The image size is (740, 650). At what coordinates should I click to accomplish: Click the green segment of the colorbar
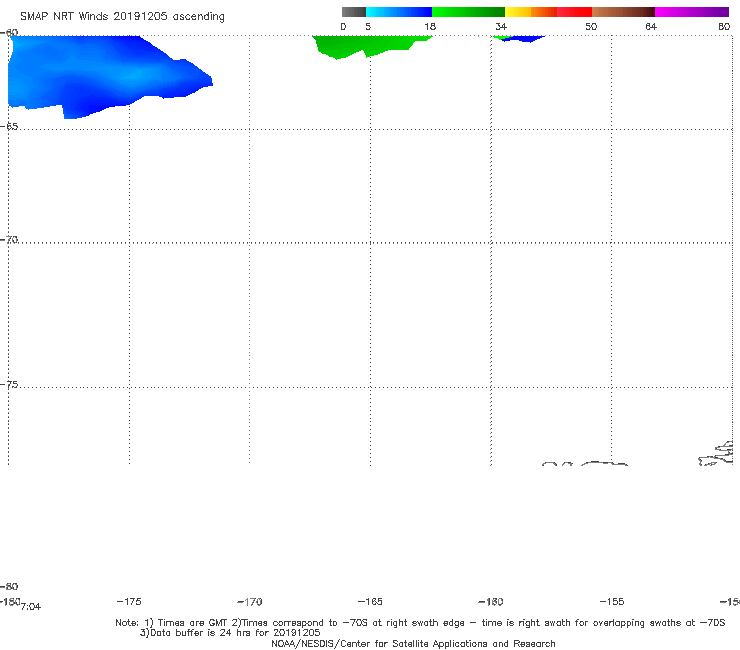click(x=468, y=12)
